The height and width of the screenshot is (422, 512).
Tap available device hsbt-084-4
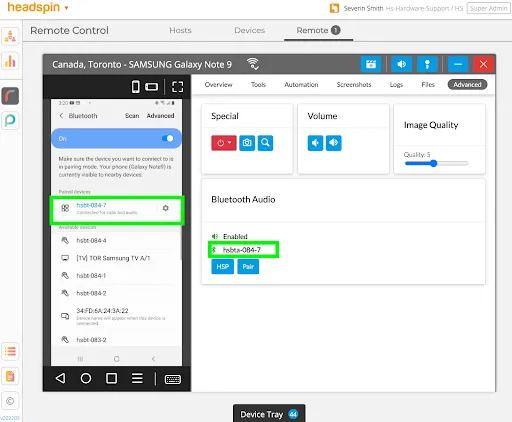coord(117,240)
